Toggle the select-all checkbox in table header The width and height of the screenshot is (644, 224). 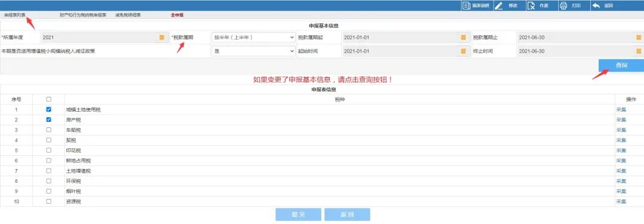pyautogui.click(x=49, y=99)
